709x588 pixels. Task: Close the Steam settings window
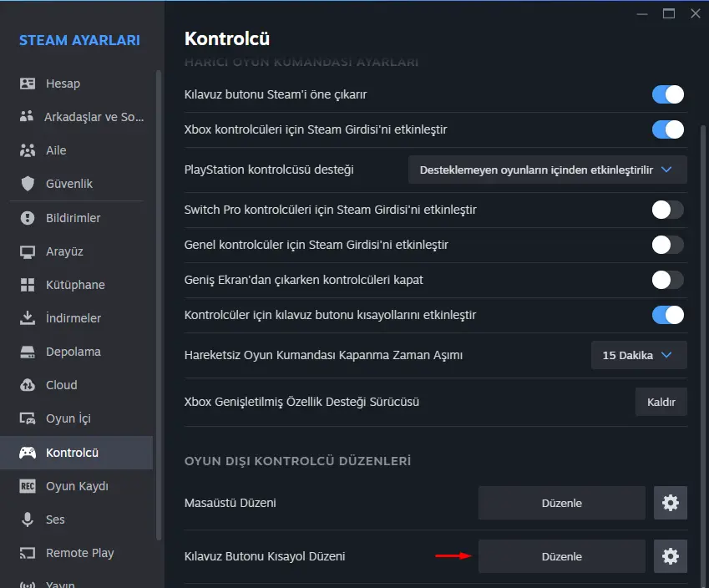pos(696,13)
